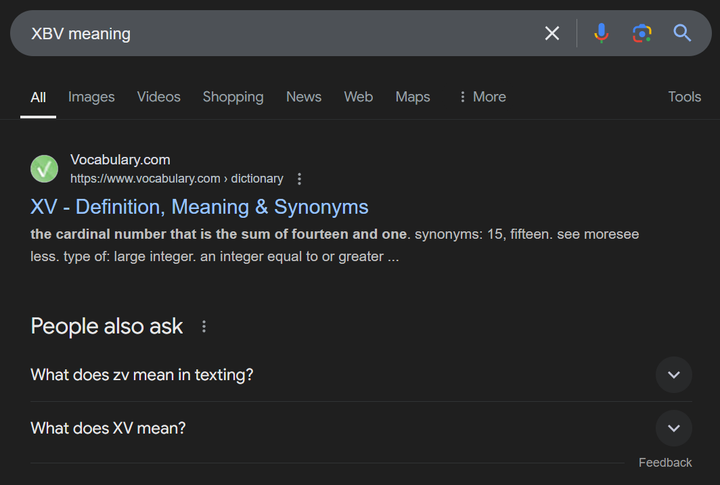Click the magnifying glass search icon
Image resolution: width=720 pixels, height=485 pixels.
(x=682, y=33)
